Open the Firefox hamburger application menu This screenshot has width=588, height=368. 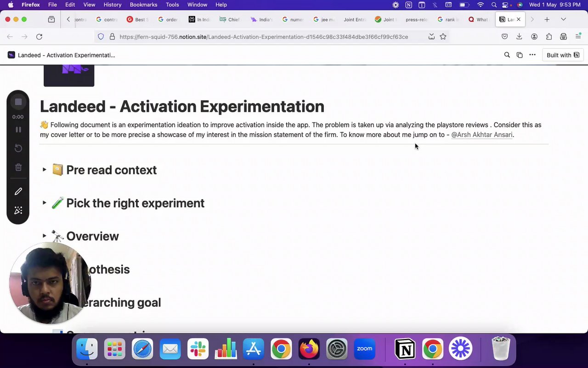tap(578, 36)
